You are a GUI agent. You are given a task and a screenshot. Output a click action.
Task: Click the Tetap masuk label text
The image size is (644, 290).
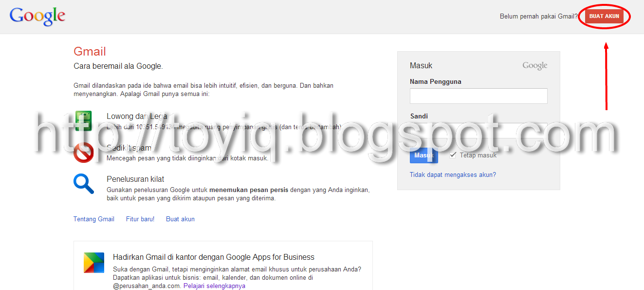(478, 155)
